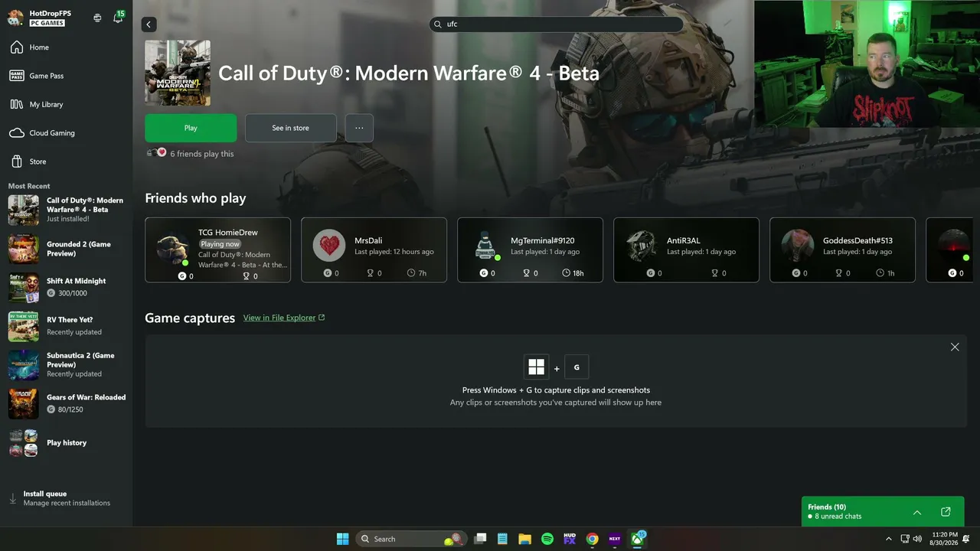
Task: Open File Explorer from the taskbar
Action: (524, 539)
